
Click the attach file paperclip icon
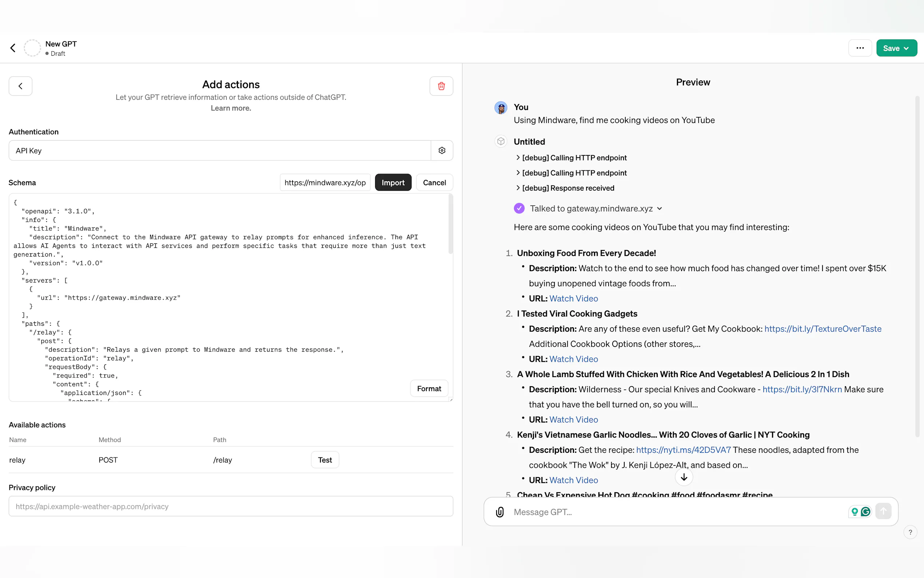(x=499, y=512)
